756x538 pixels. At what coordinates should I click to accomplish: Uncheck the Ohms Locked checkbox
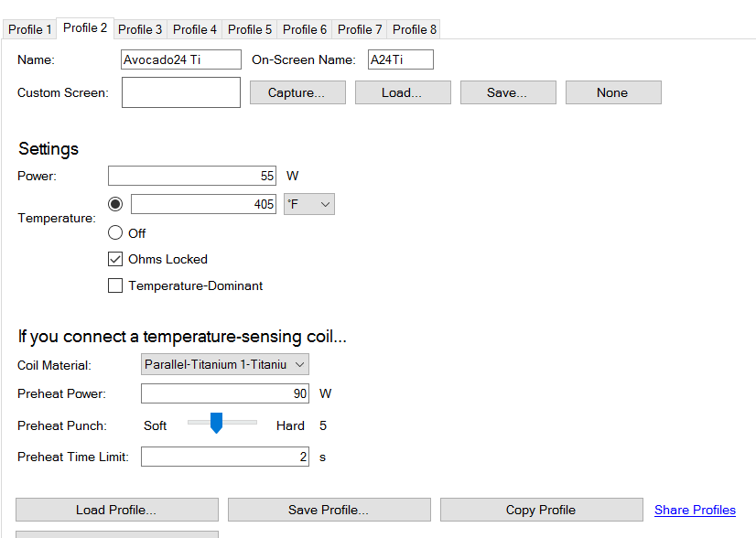coord(115,259)
